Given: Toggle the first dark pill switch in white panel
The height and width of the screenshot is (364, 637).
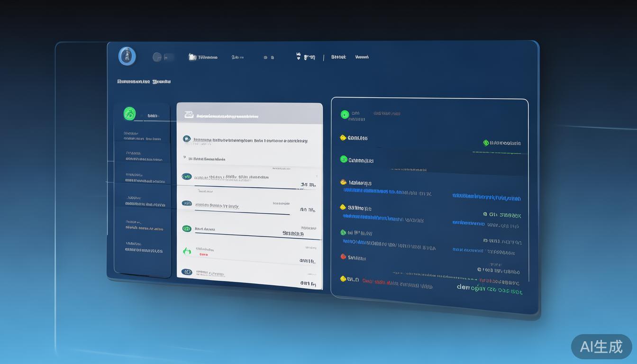Looking at the screenshot, I should click(187, 177).
